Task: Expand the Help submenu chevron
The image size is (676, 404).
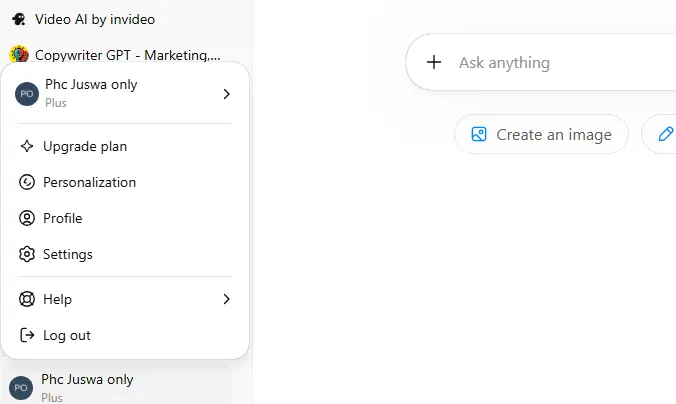Action: (x=226, y=299)
